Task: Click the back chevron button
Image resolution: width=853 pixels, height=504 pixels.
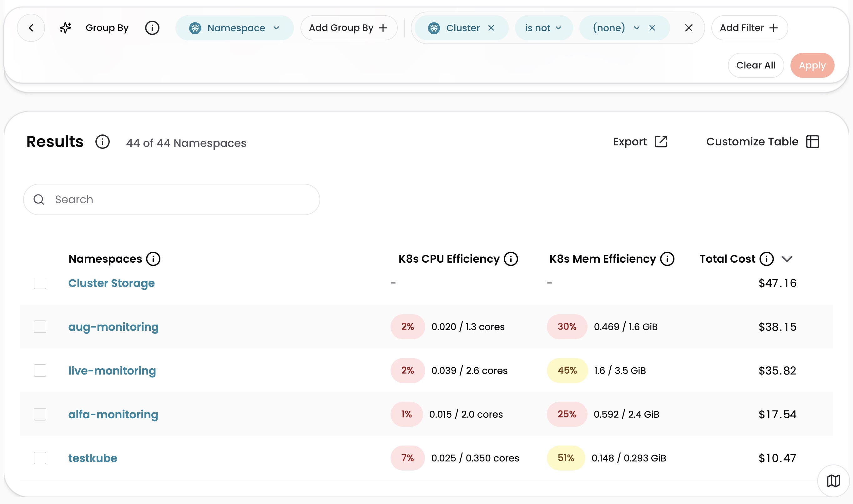Action: tap(31, 28)
